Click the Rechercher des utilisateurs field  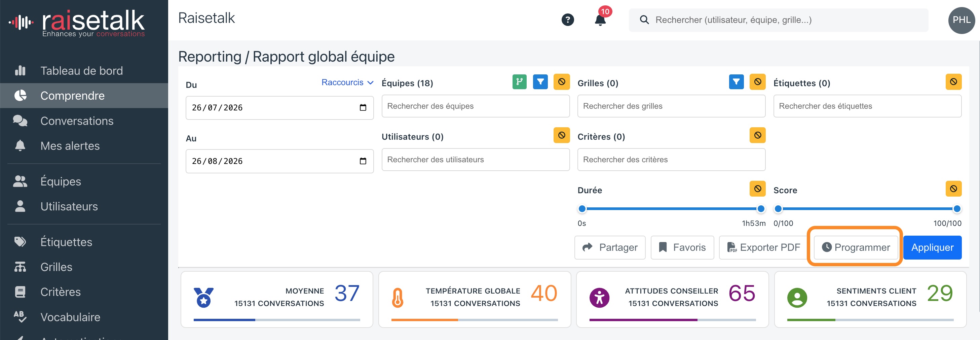(x=475, y=160)
